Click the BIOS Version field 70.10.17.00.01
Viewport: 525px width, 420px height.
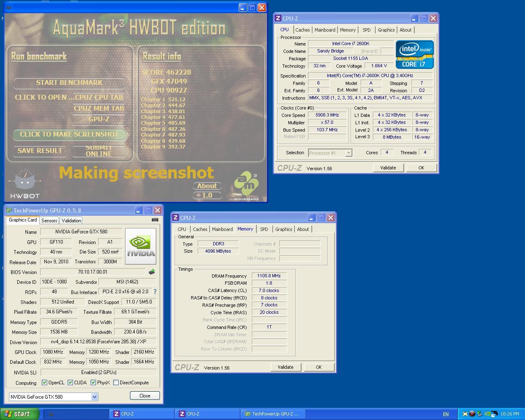coord(93,272)
